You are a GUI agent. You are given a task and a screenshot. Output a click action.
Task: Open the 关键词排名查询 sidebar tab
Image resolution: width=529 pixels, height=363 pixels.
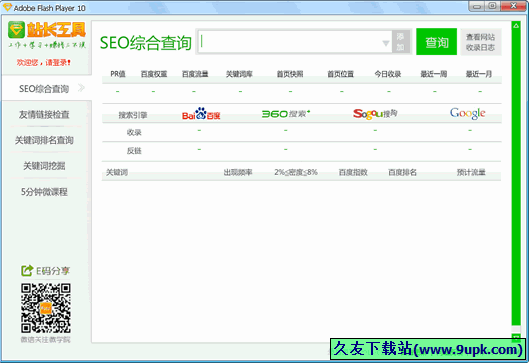click(x=44, y=140)
